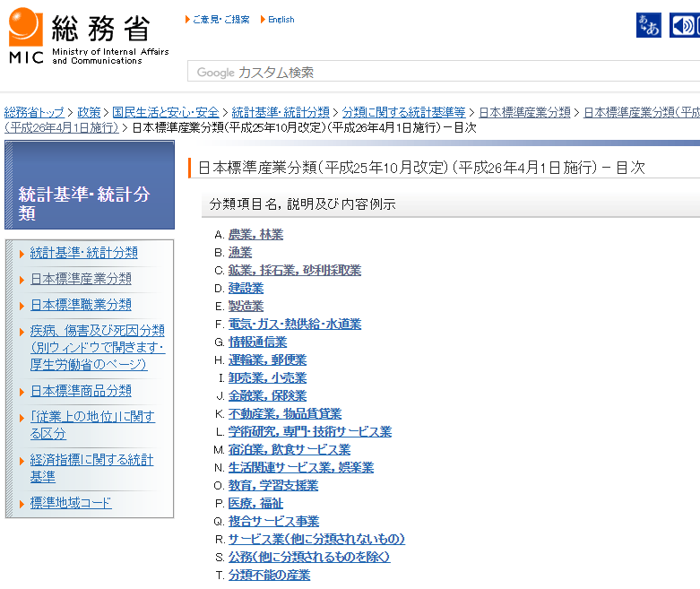Open category S 公務(他に分類されるものを除く)
This screenshot has width=700, height=589.
tap(309, 557)
